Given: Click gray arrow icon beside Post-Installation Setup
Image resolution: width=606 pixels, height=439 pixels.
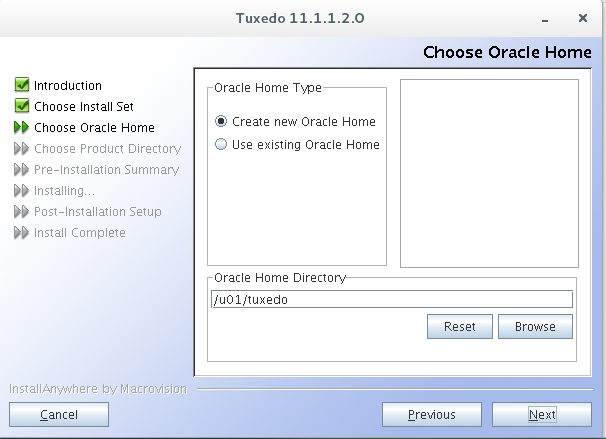Looking at the screenshot, I should [x=21, y=211].
